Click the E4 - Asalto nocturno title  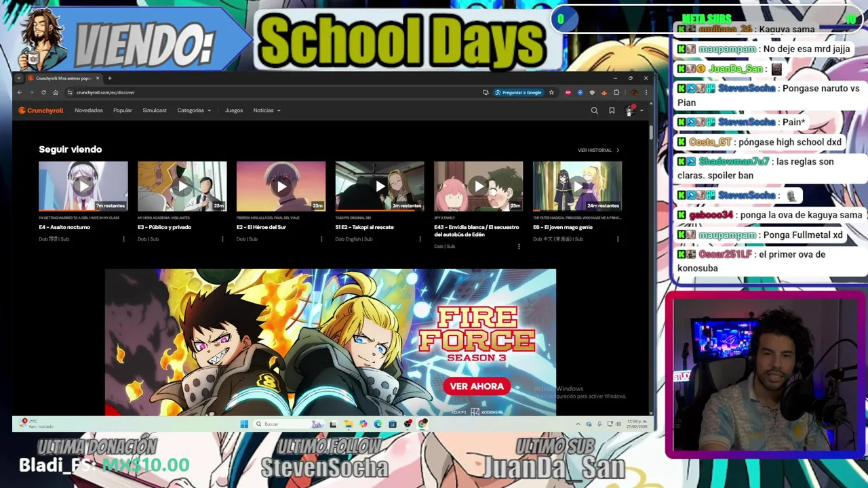point(64,227)
